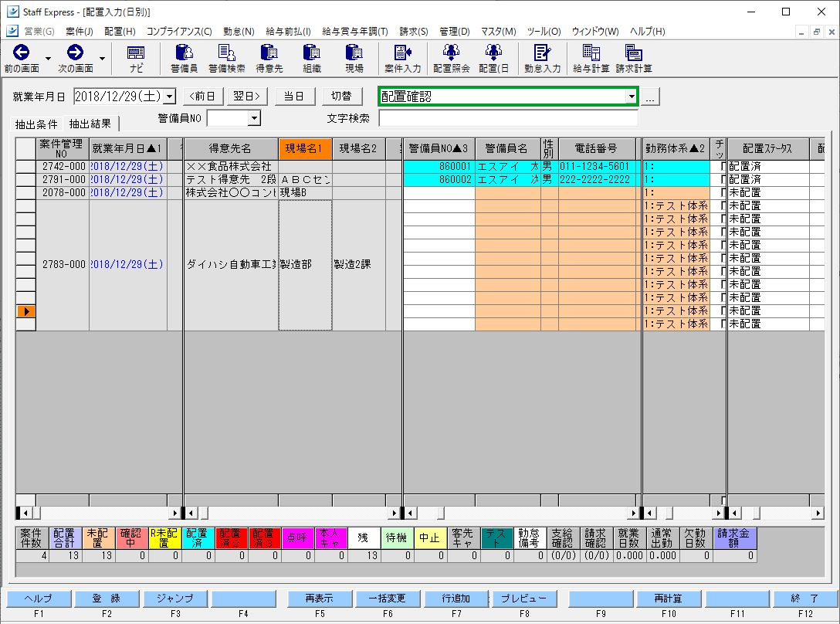
Task: Toggle checkbox in 現場B 未配置 row
Action: click(x=723, y=193)
